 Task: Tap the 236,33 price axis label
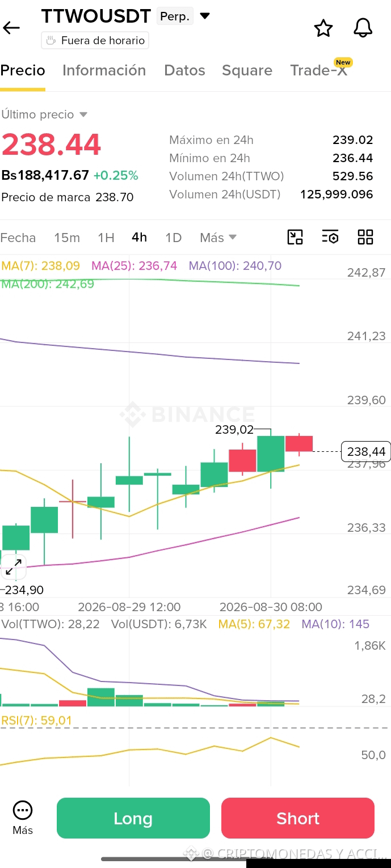pyautogui.click(x=367, y=528)
